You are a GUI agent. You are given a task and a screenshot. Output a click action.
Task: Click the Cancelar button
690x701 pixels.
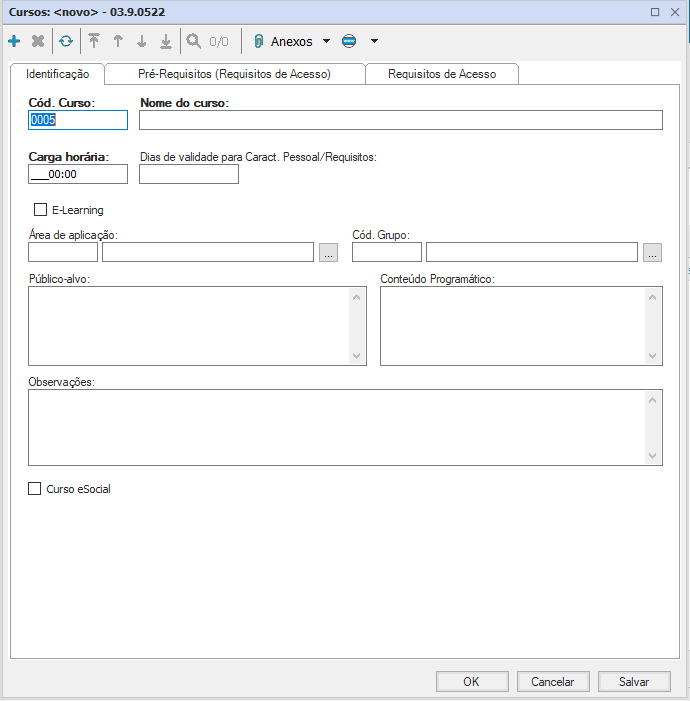click(x=552, y=682)
